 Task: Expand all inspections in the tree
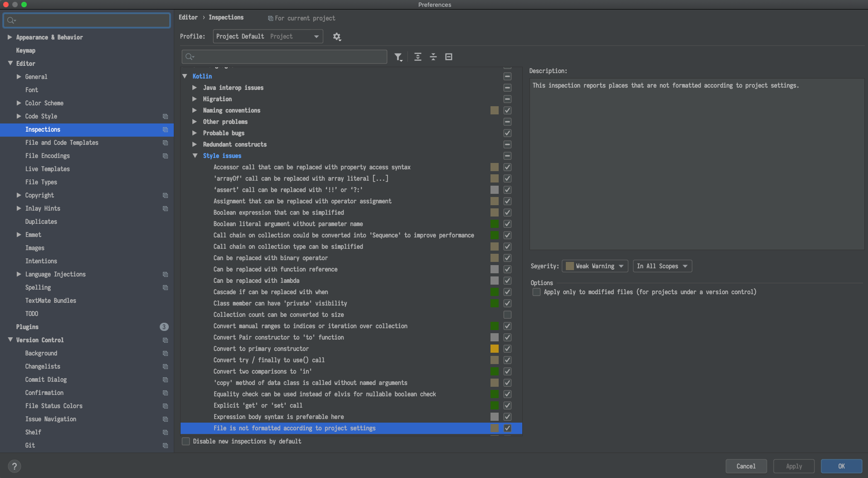click(x=417, y=57)
